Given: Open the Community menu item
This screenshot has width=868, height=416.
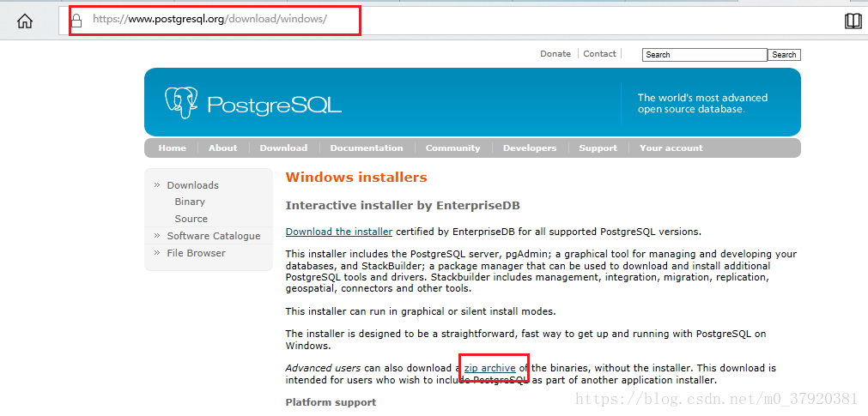Looking at the screenshot, I should [x=452, y=148].
